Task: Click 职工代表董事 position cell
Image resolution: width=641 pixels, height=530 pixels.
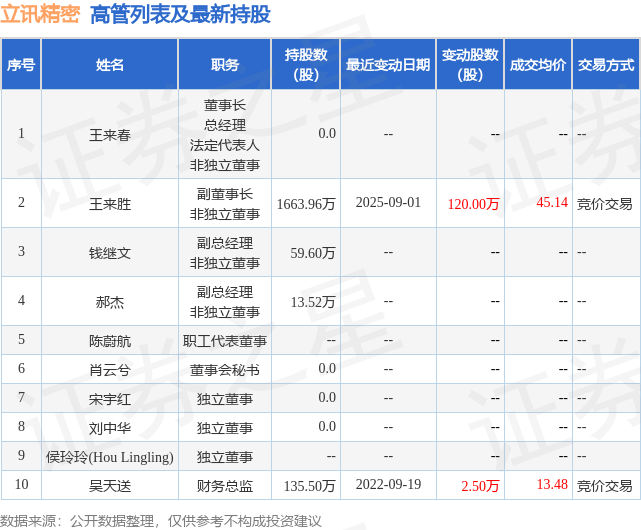Action: point(224,341)
